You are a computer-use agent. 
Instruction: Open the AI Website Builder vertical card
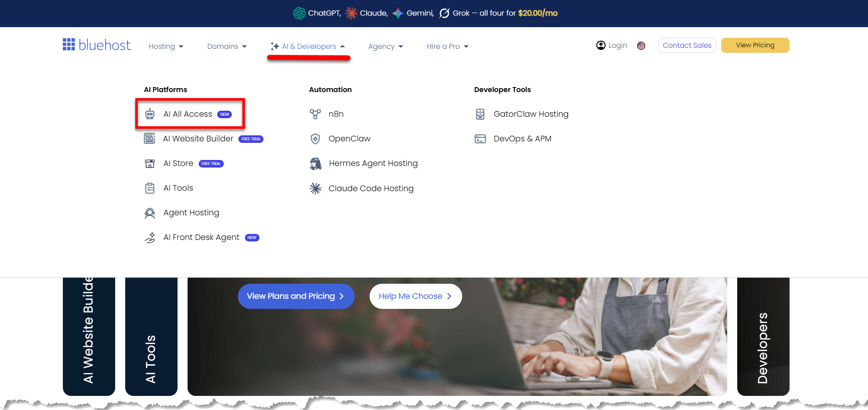[89, 336]
